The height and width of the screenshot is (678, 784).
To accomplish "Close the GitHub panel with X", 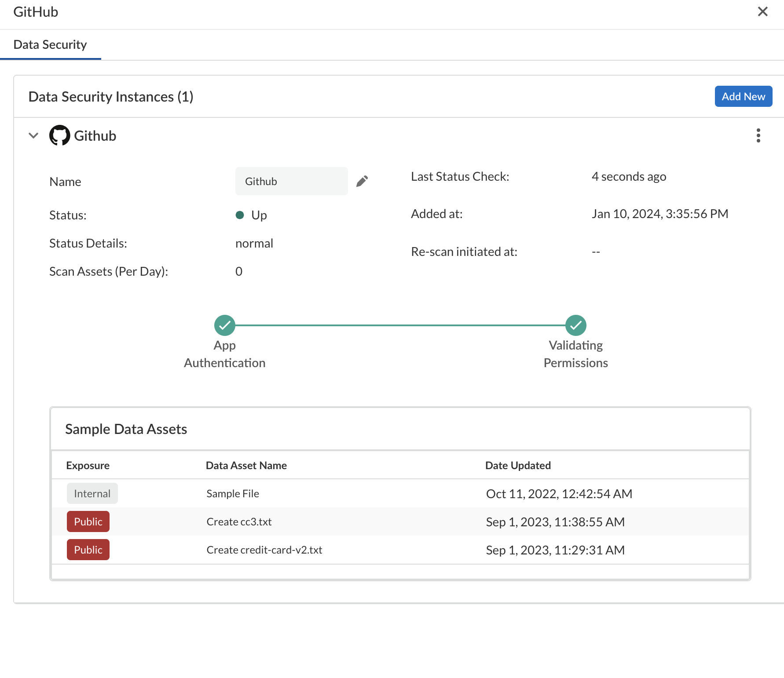I will point(762,12).
